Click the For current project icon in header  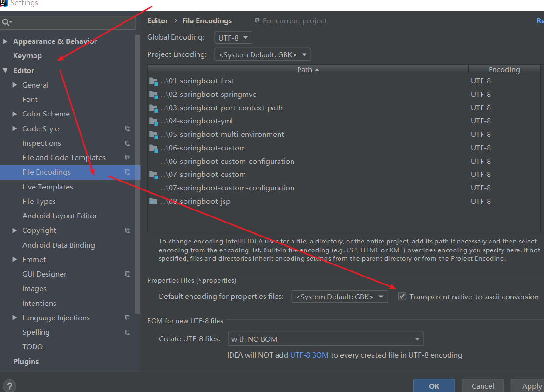(x=258, y=21)
